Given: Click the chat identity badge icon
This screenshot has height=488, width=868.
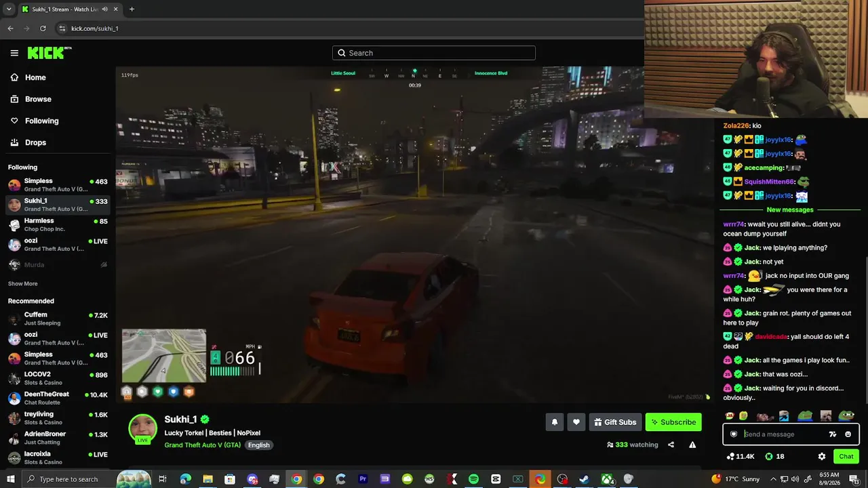Looking at the screenshot, I should click(734, 434).
